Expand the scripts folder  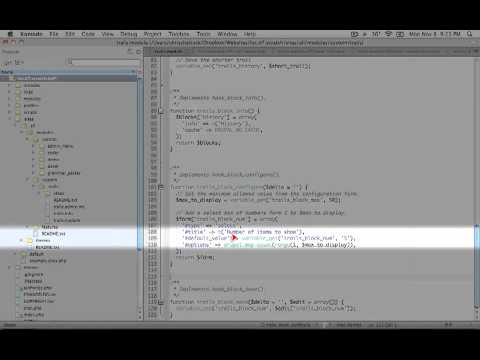pos(9,112)
